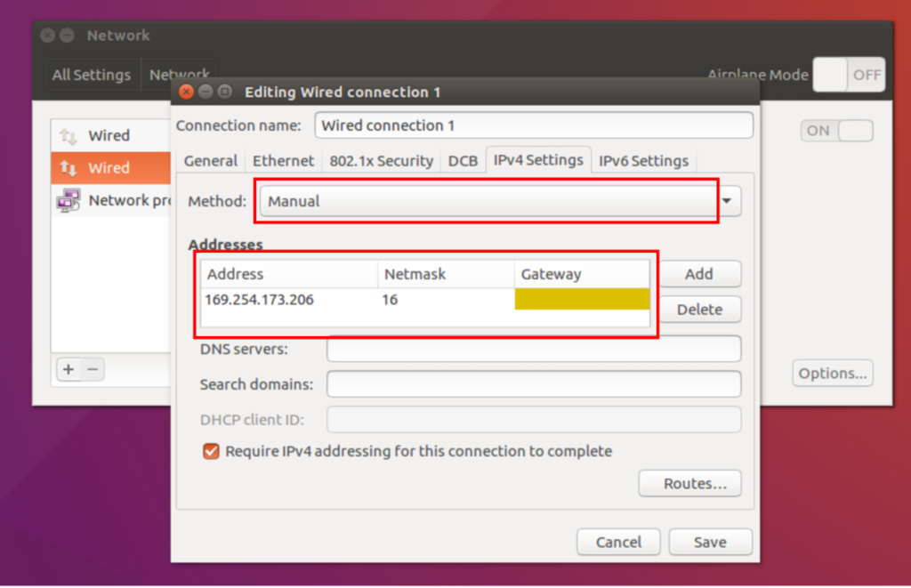
Task: Select the address cell 169.254.173.206
Action: tap(289, 300)
